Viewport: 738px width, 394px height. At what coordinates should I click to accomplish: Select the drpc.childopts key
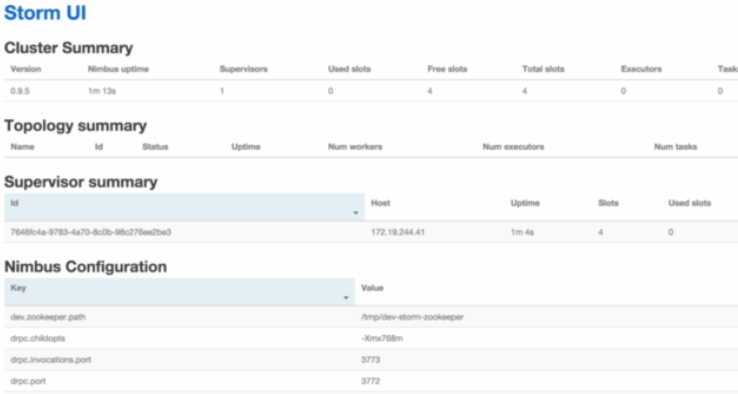[x=38, y=338]
